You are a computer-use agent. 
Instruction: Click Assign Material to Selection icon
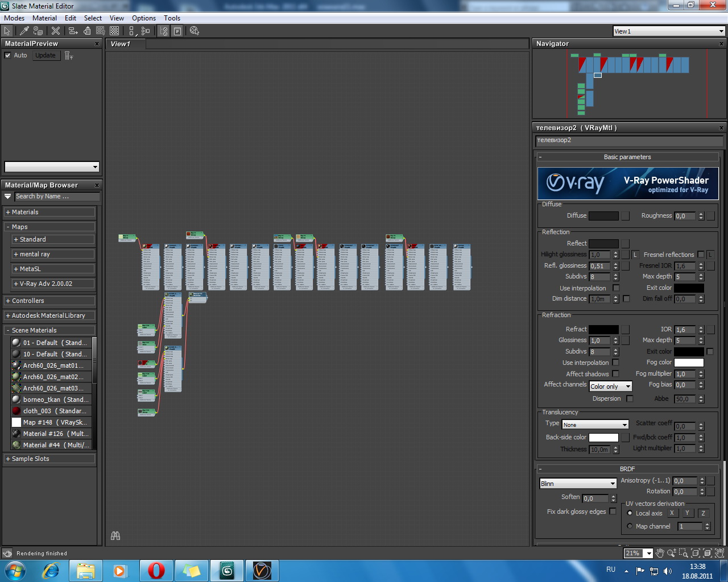[x=38, y=31]
